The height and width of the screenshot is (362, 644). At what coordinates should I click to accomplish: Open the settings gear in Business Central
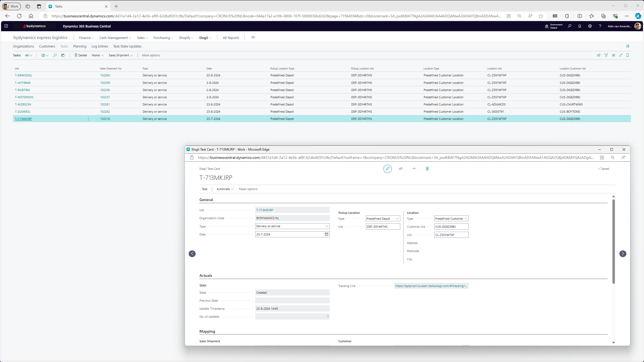coord(590,26)
